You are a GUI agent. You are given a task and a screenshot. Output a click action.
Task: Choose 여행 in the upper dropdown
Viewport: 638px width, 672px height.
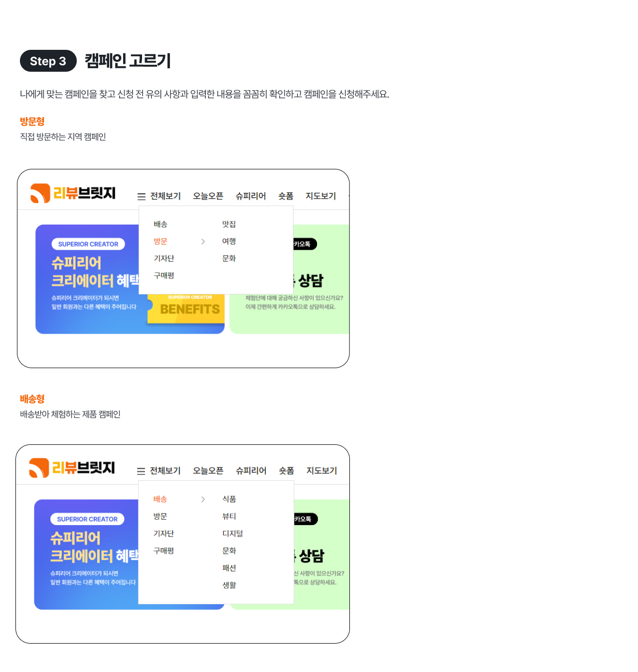click(229, 241)
